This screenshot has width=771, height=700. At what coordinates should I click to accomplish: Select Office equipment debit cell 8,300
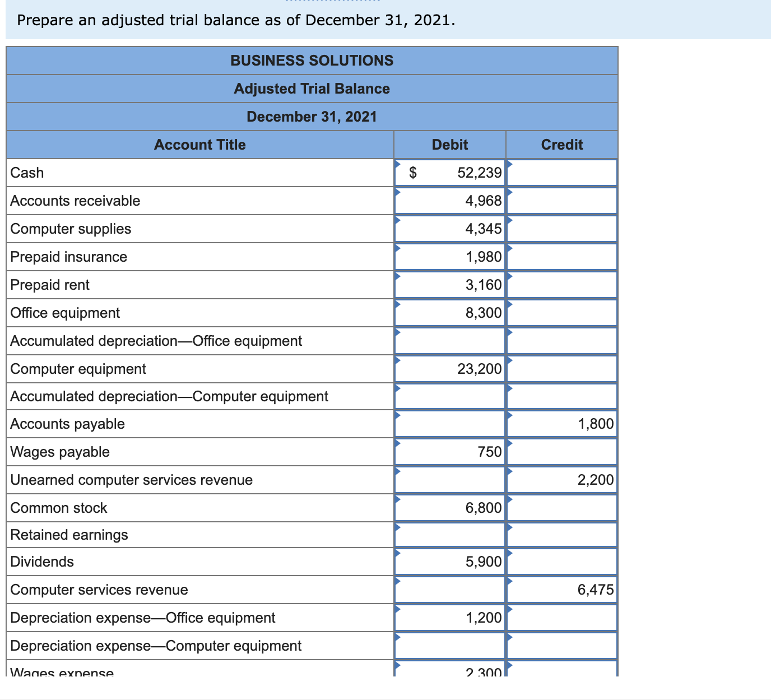(x=450, y=313)
